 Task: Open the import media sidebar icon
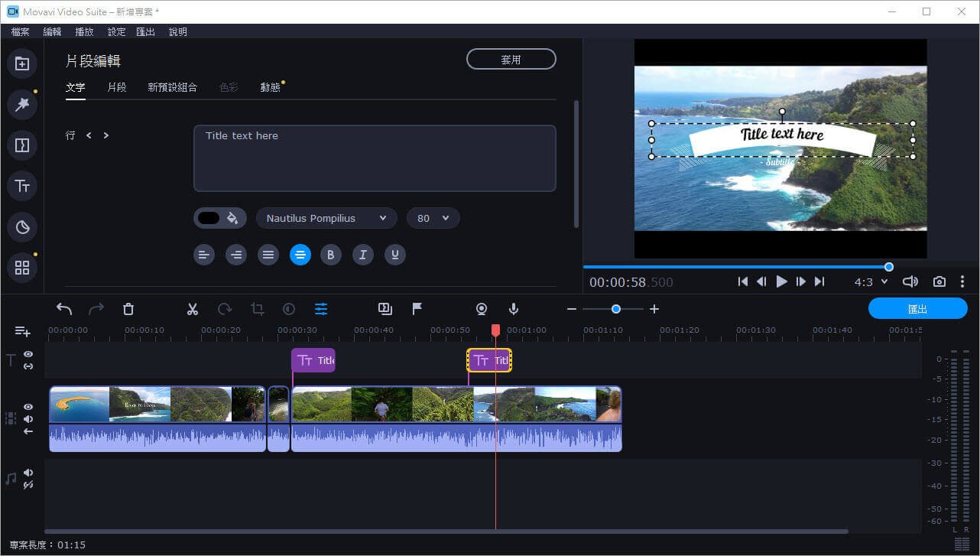point(22,63)
